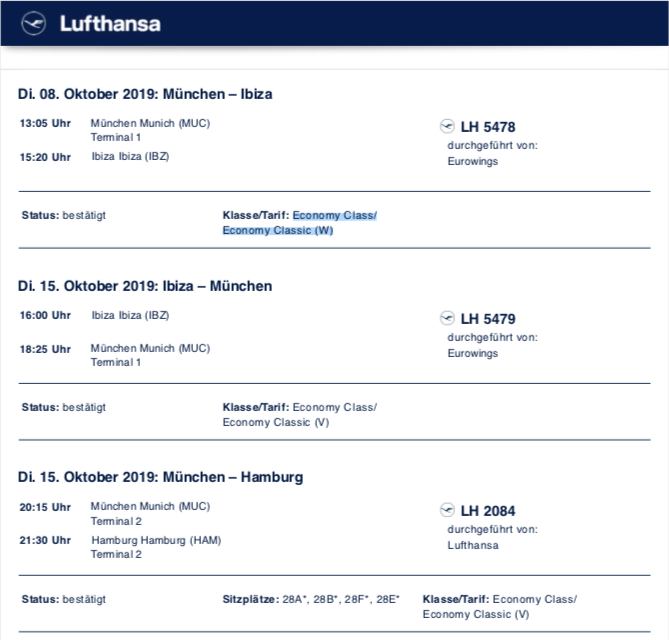Select flight number LH 2084
The height and width of the screenshot is (640, 669).
tap(488, 511)
